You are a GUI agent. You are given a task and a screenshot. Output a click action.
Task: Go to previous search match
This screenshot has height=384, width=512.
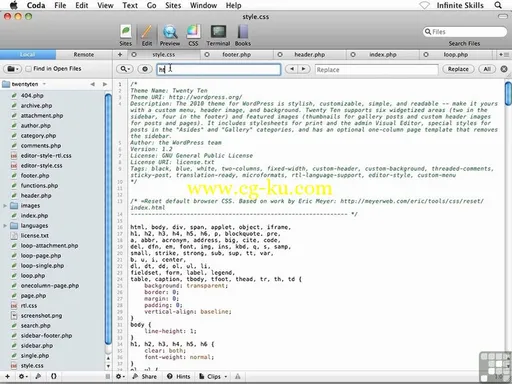coord(292,69)
